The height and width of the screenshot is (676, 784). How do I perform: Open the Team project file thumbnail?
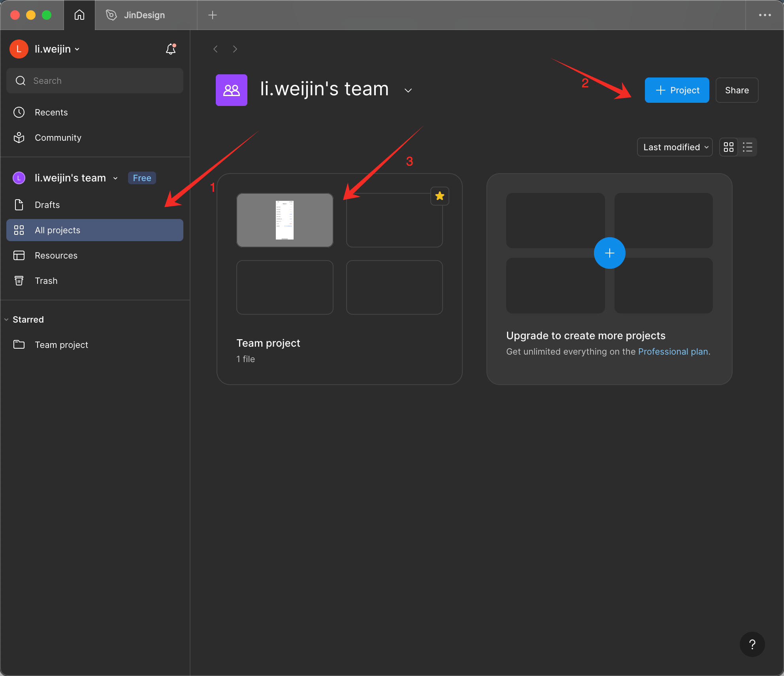[285, 220]
